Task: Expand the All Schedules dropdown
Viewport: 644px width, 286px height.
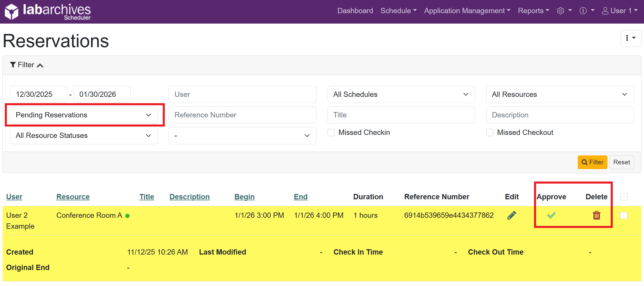Action: [x=401, y=95]
